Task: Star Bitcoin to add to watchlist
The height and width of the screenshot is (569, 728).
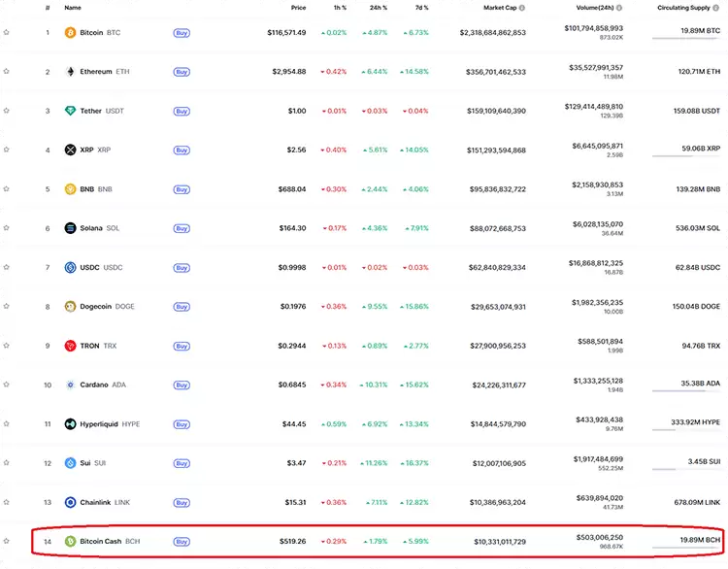Action: pyautogui.click(x=7, y=32)
